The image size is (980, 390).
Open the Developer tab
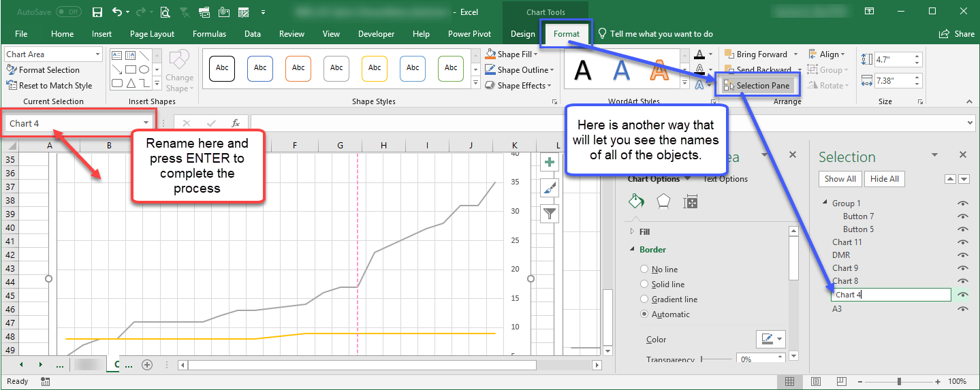coord(376,34)
